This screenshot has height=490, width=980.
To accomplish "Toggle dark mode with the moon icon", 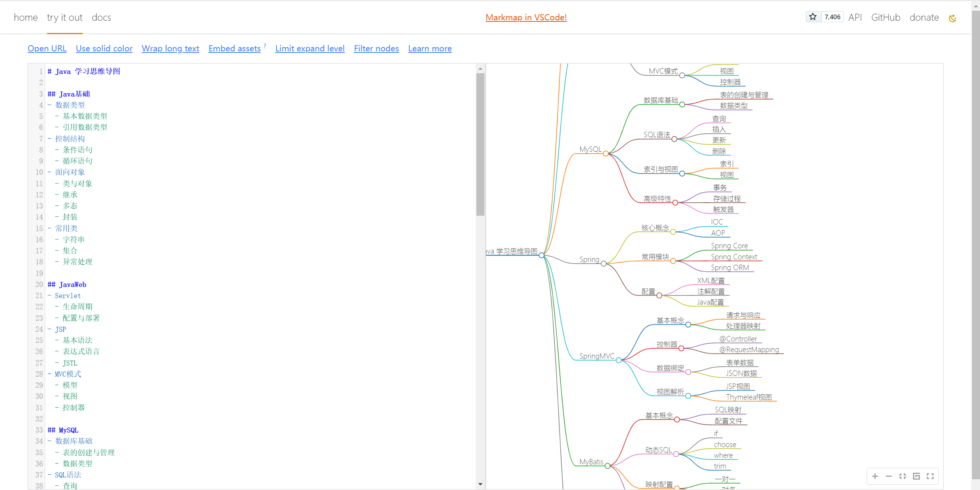I will (952, 18).
